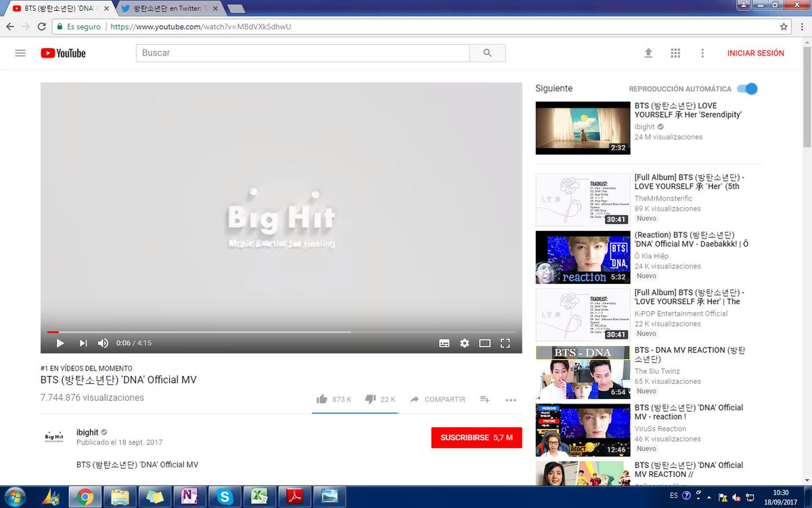Open the Chrome three-dot menu

801,26
